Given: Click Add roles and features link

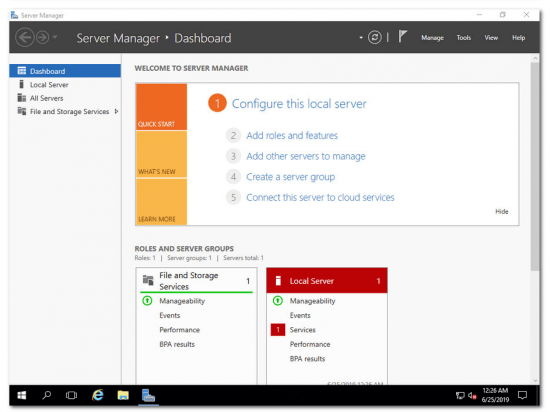Looking at the screenshot, I should (292, 135).
